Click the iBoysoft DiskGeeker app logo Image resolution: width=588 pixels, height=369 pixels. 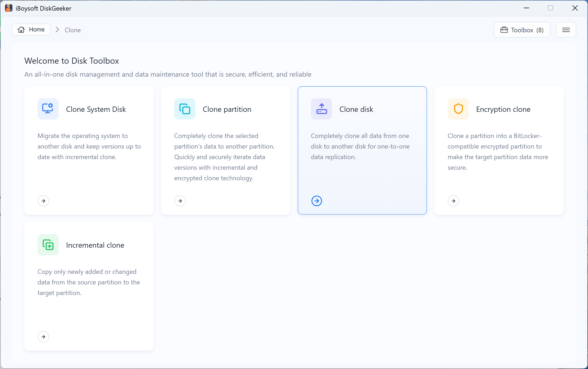coord(8,8)
